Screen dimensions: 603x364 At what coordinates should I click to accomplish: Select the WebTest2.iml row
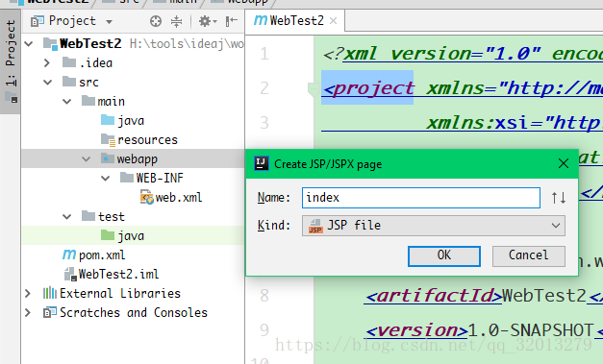[133, 274]
